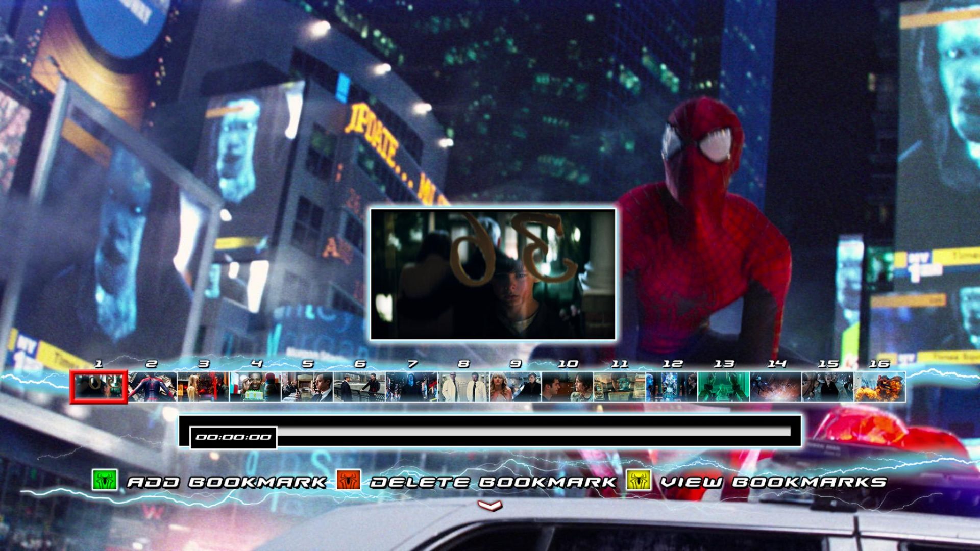Select the Add Bookmark label
Viewport: 980px width, 551px height.
coord(227,482)
